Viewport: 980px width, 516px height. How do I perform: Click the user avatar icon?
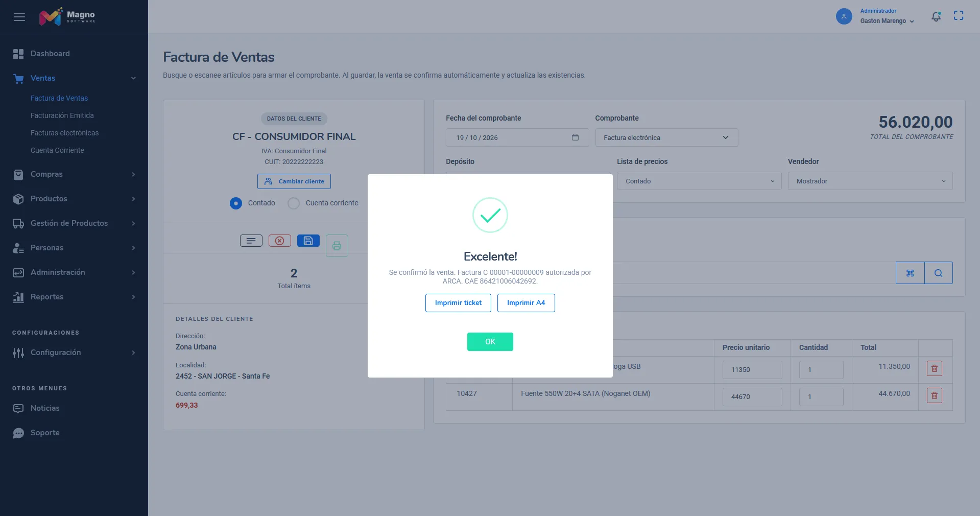coord(844,16)
